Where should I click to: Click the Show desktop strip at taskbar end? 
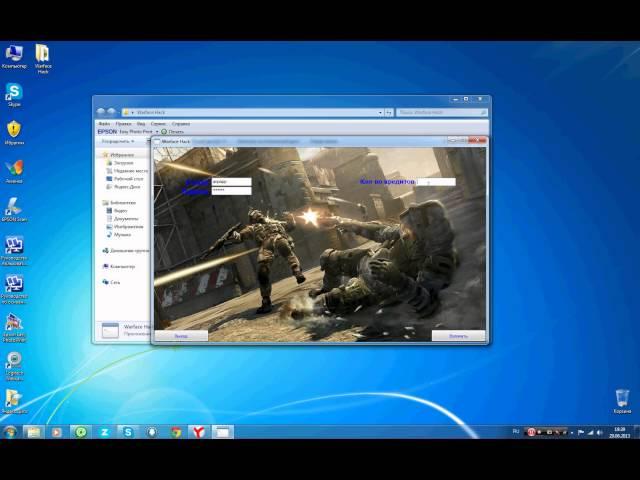(636, 432)
